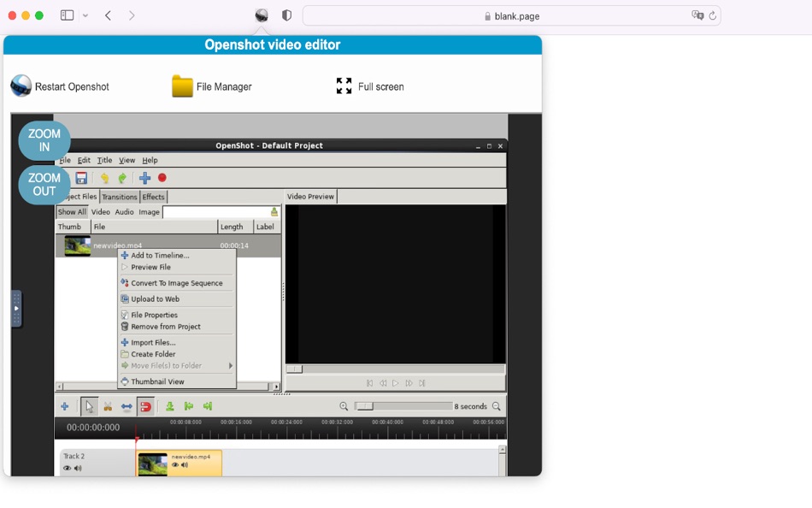Open File Properties from context menu
812x508 pixels.
coord(177,316)
